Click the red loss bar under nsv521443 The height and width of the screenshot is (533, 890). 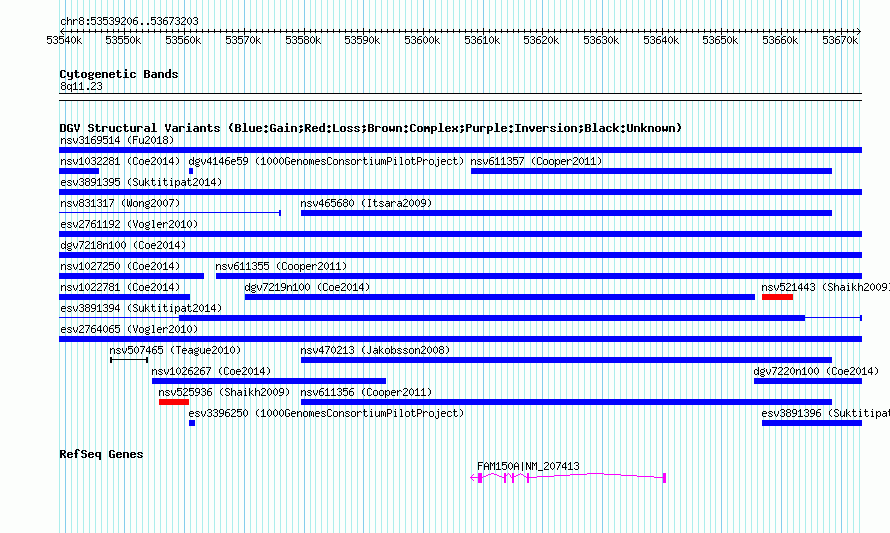coord(777,297)
